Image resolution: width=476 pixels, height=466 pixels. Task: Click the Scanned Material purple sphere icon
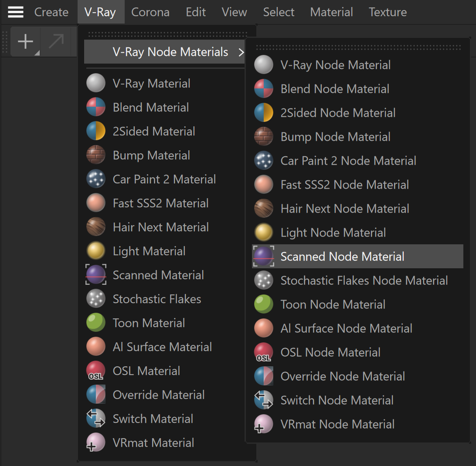(96, 275)
